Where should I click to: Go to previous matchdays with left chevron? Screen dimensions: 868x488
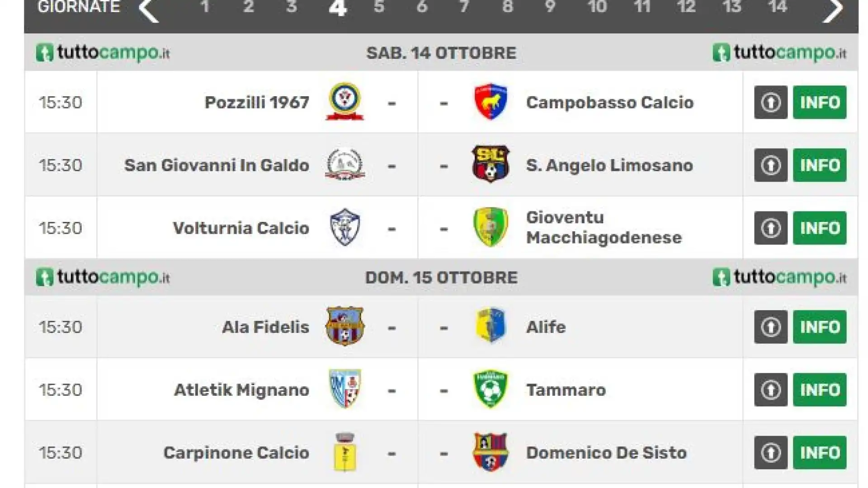pos(149,9)
